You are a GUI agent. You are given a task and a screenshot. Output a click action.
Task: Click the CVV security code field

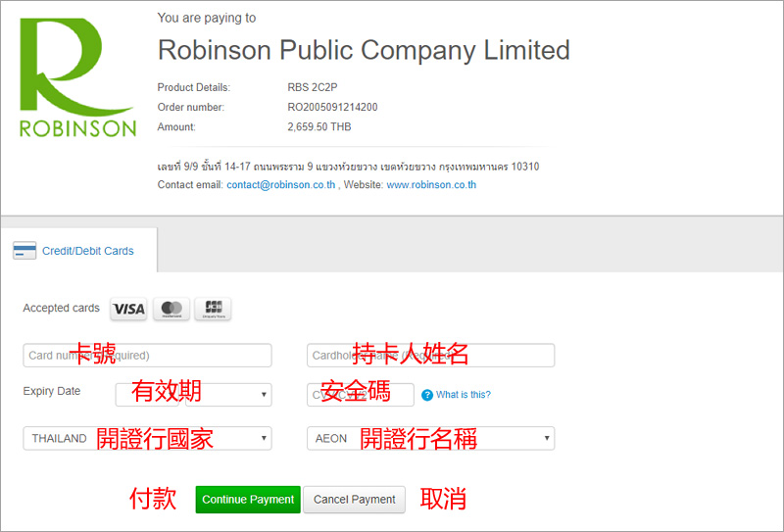360,395
